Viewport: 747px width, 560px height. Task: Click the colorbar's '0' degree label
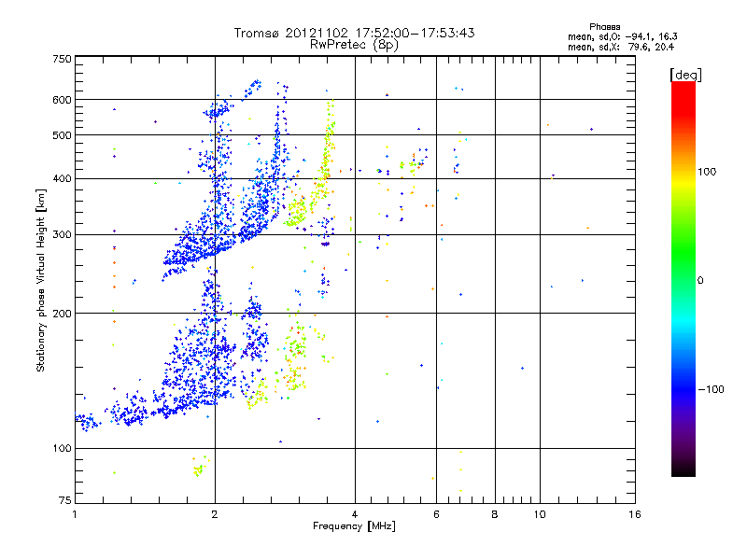(x=700, y=281)
